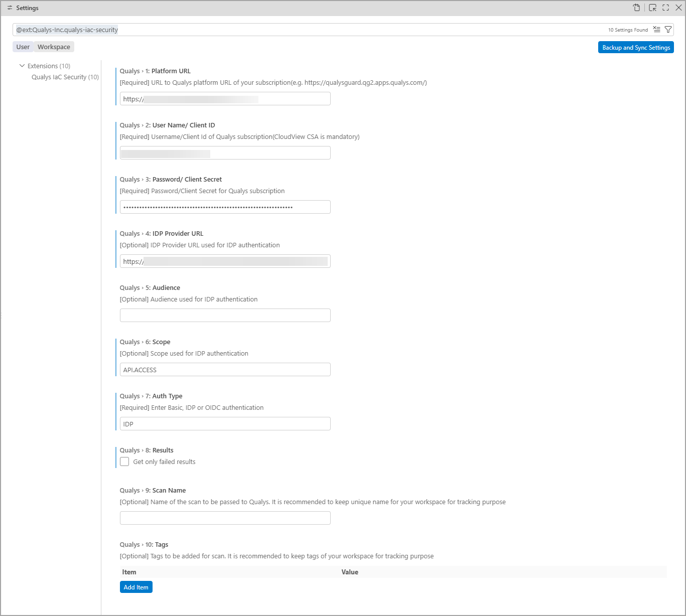This screenshot has width=686, height=616.
Task: Click the Value column header in Tags table
Action: (350, 572)
